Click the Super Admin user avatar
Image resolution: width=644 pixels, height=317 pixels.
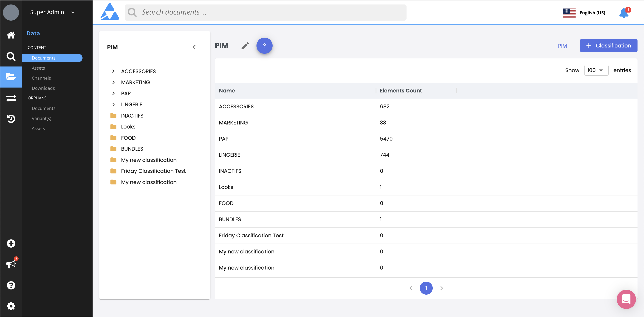tap(11, 12)
